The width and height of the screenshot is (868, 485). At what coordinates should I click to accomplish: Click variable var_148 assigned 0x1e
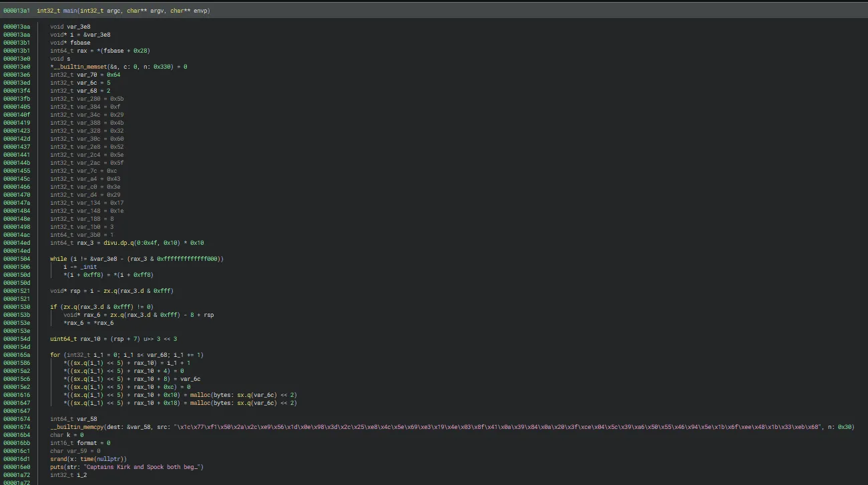[87, 211]
